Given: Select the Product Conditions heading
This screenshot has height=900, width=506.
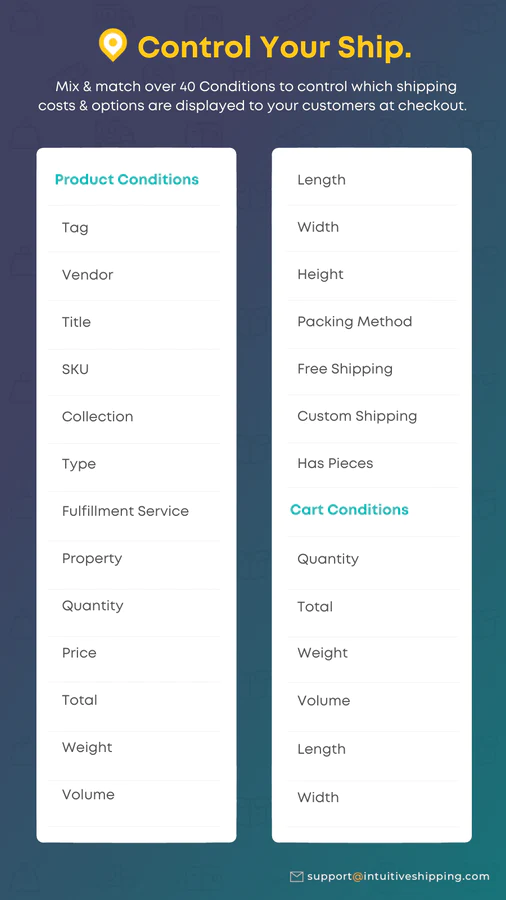Looking at the screenshot, I should tap(127, 180).
